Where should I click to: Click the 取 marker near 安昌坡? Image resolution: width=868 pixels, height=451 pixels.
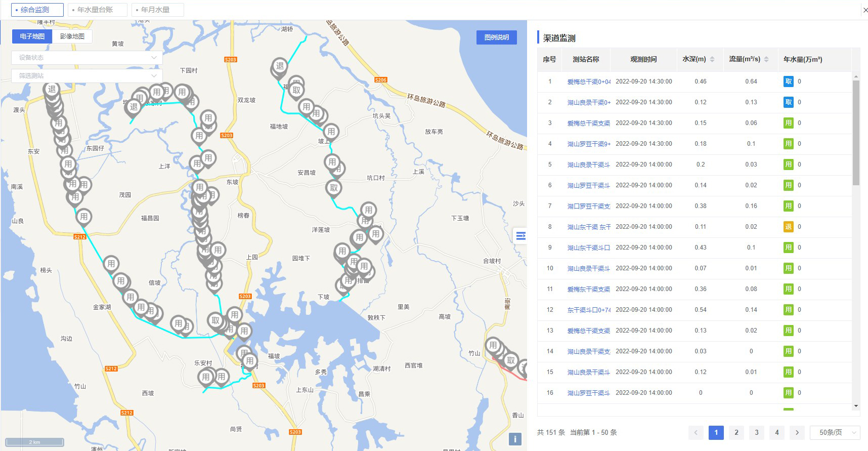(x=333, y=188)
